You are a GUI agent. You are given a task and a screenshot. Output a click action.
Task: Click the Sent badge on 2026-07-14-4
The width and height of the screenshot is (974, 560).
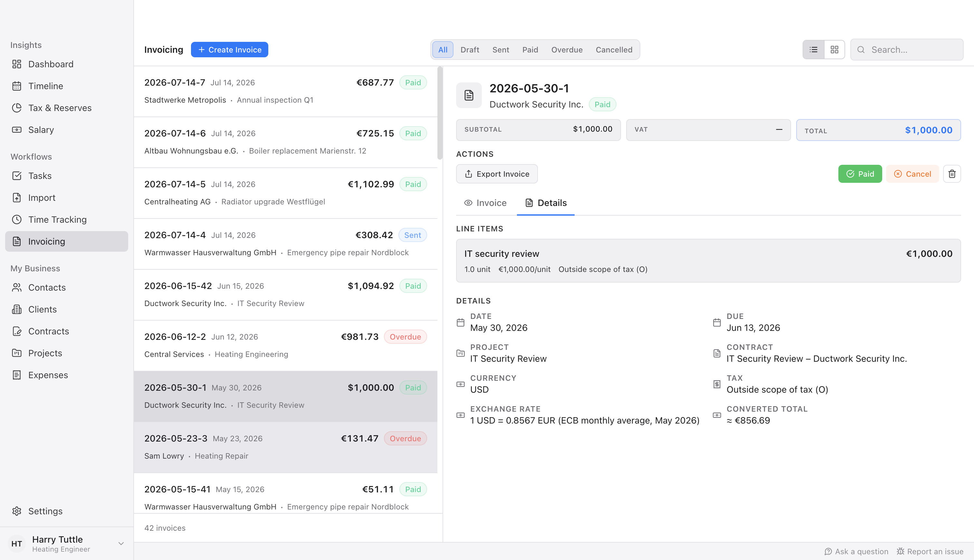tap(412, 235)
